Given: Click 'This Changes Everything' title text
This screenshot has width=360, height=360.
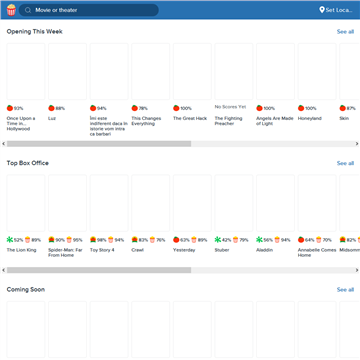Looking at the screenshot, I should pos(146,121).
